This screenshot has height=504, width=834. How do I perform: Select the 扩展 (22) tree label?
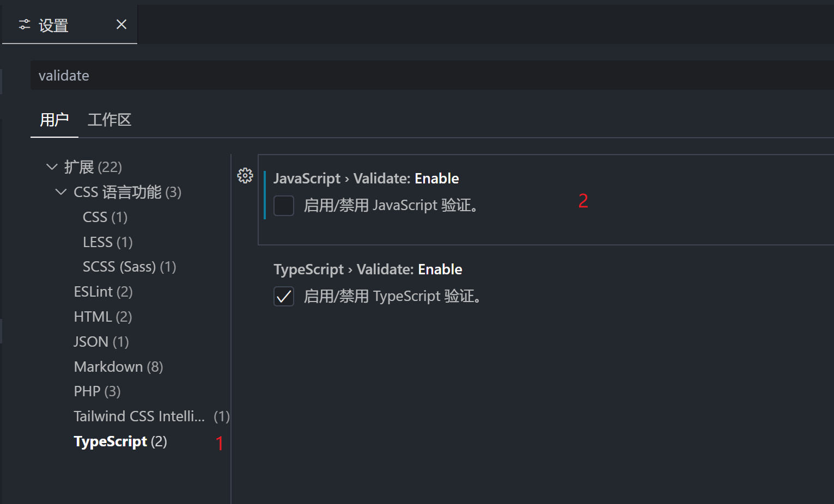[93, 167]
